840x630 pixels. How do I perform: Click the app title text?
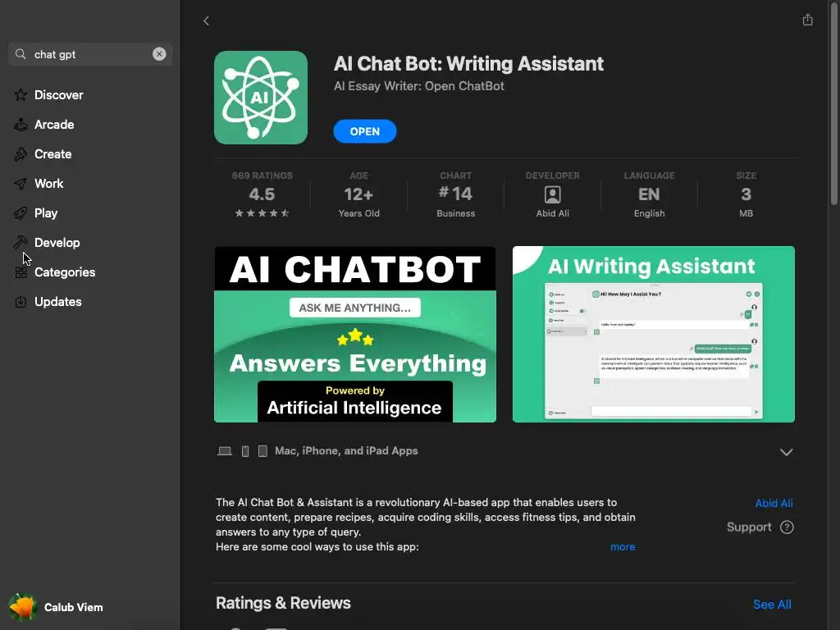pos(468,64)
